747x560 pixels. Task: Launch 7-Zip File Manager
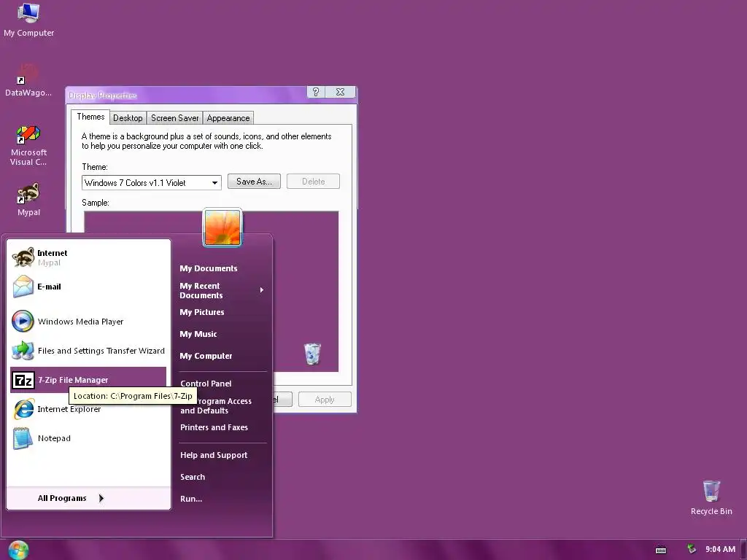88,379
